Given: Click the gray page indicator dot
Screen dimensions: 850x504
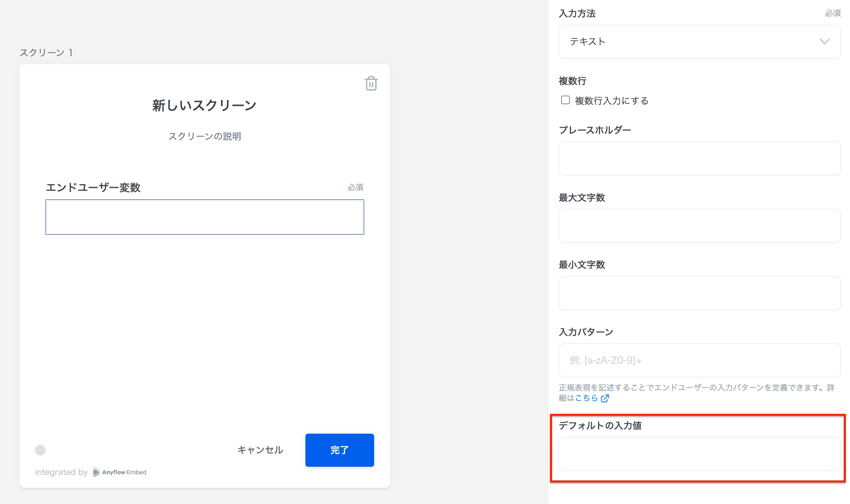Looking at the screenshot, I should (40, 450).
